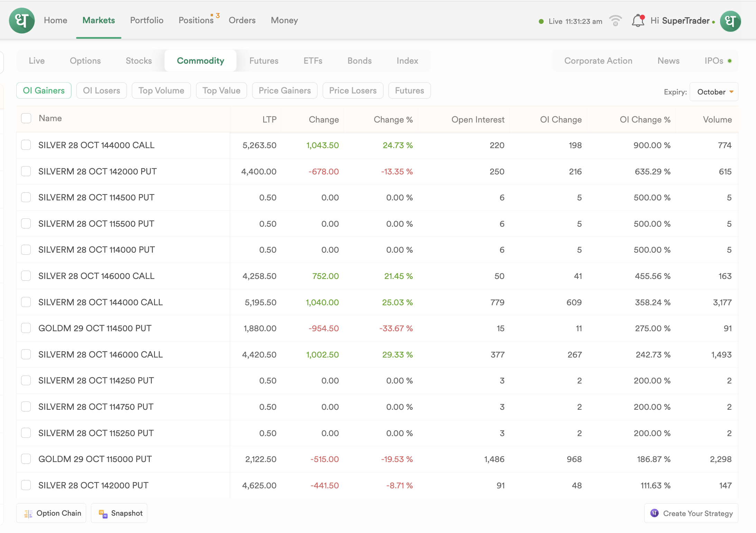The image size is (756, 533).
Task: Open the October expiry dropdown
Action: click(714, 92)
